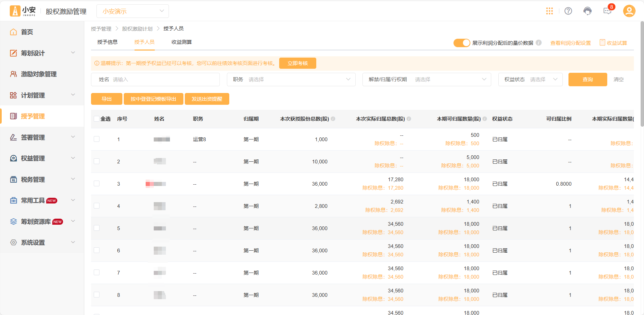Image resolution: width=644 pixels, height=315 pixels.
Task: Click 清空 to clear filters
Action: pos(618,80)
